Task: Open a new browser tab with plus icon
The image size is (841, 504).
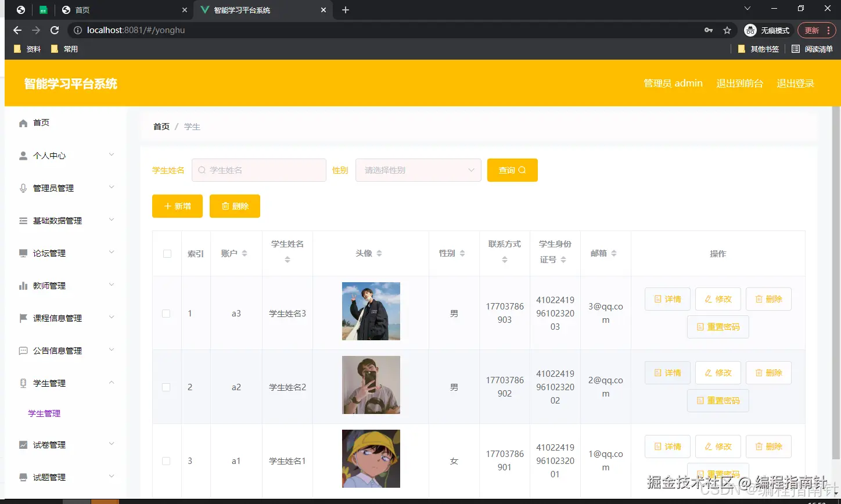Action: (346, 10)
